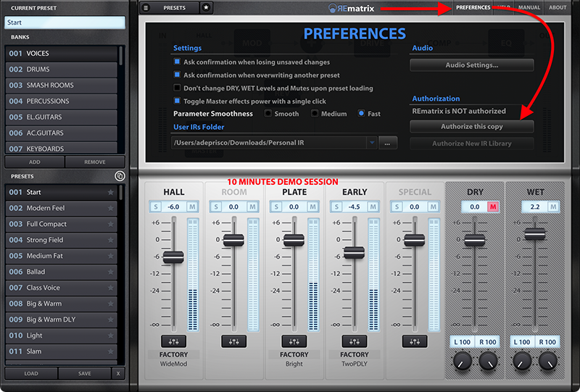The height and width of the screenshot is (392, 580).
Task: Favorite the Light preset star
Action: point(110,335)
